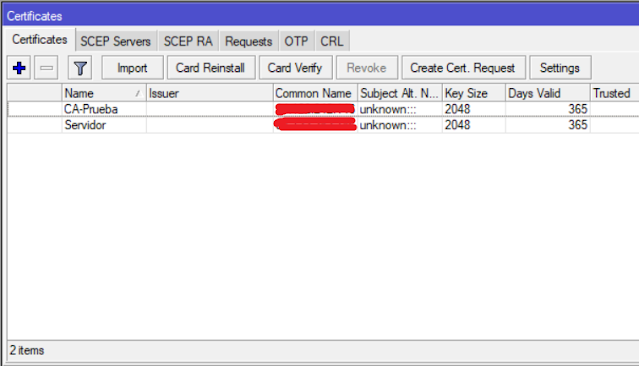This screenshot has width=639, height=366.
Task: Open the filter funnel tool
Action: point(80,68)
